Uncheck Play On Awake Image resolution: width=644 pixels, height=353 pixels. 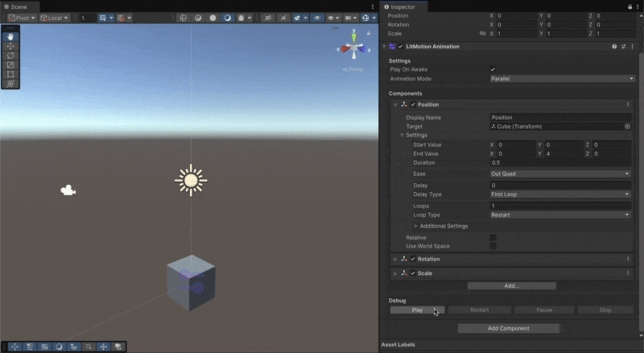[493, 69]
